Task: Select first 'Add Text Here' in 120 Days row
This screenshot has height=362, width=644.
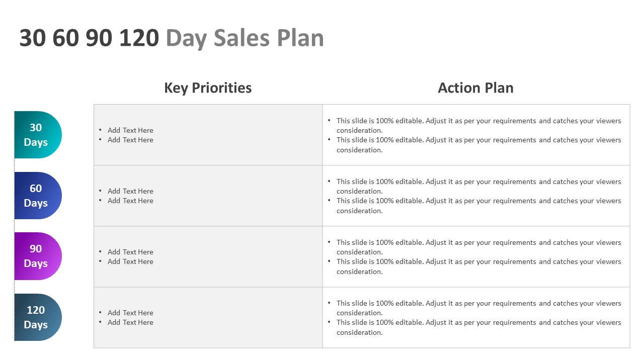Action: (130, 313)
